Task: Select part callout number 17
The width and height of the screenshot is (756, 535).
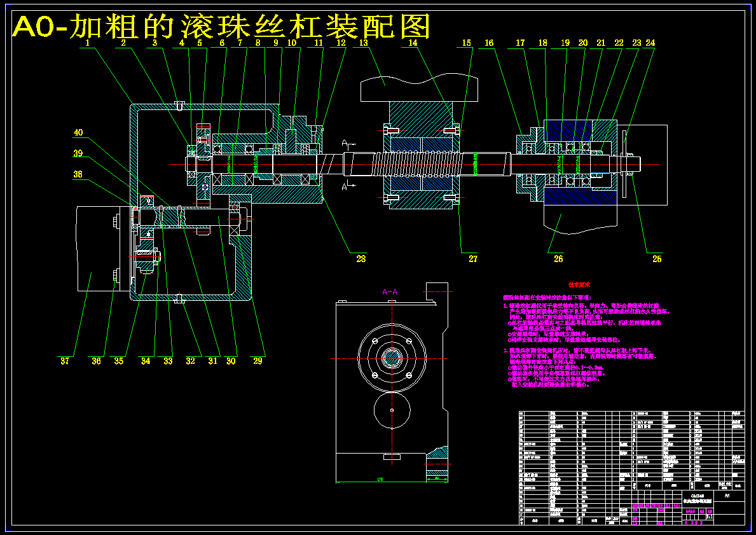Action: (519, 43)
